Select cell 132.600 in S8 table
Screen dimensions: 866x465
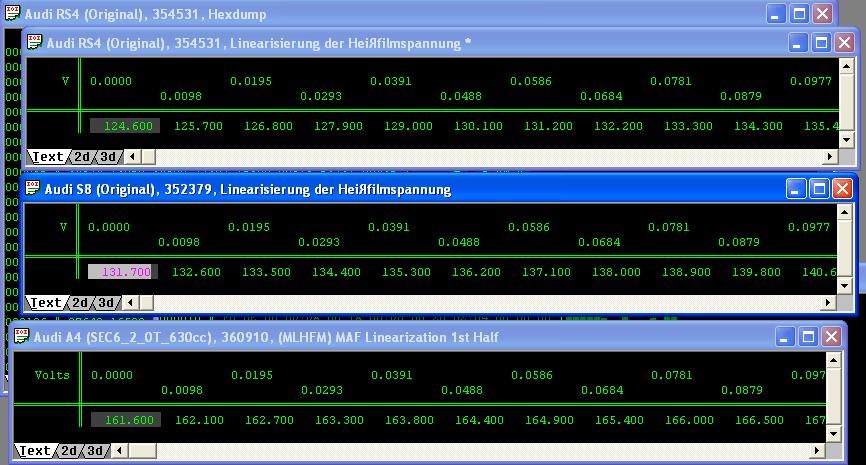click(196, 272)
